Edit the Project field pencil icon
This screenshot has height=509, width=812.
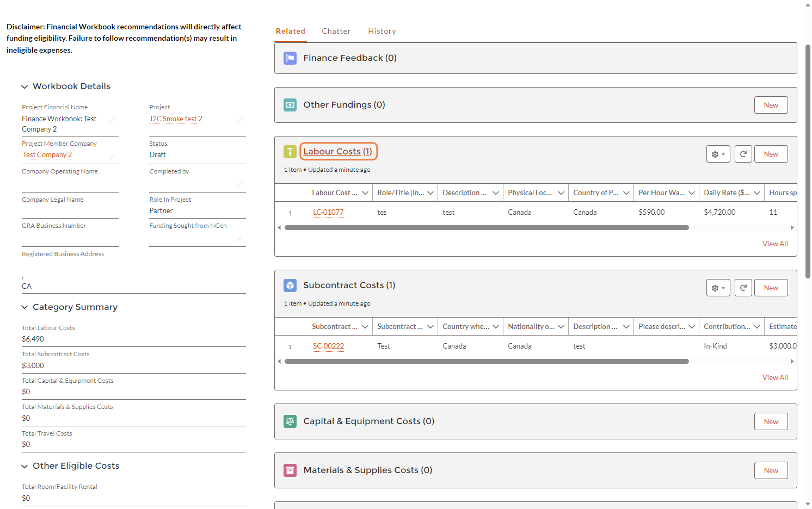pyautogui.click(x=239, y=120)
